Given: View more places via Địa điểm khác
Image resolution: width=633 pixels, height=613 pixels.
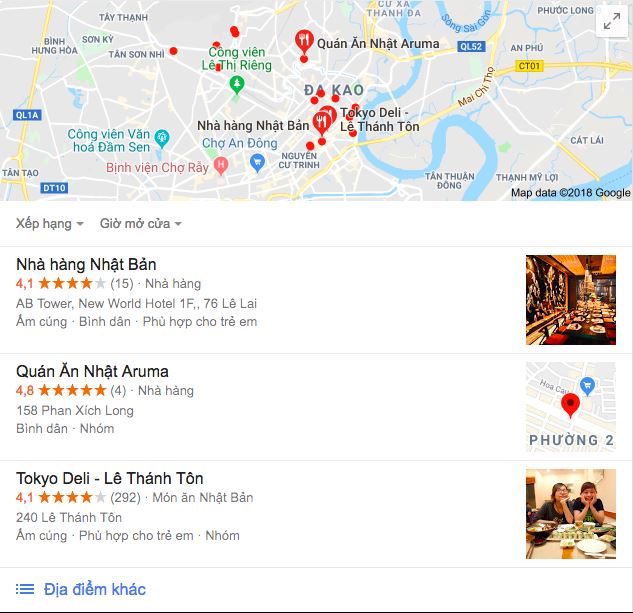Looking at the screenshot, I should (x=95, y=589).
